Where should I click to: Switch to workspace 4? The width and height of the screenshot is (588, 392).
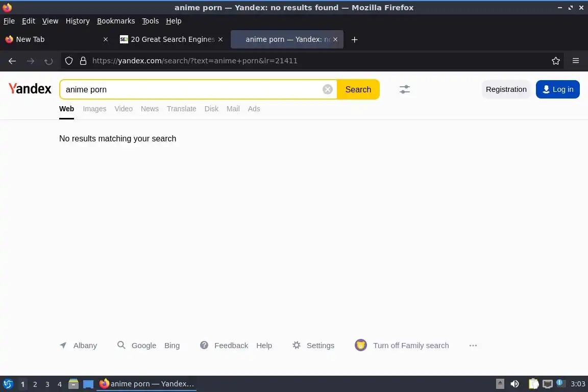tap(60, 384)
